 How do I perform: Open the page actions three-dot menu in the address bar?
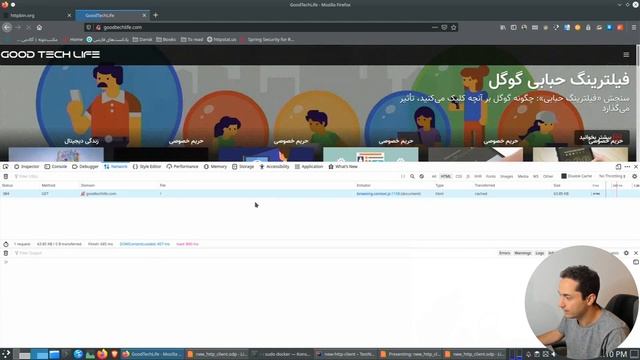(434, 27)
